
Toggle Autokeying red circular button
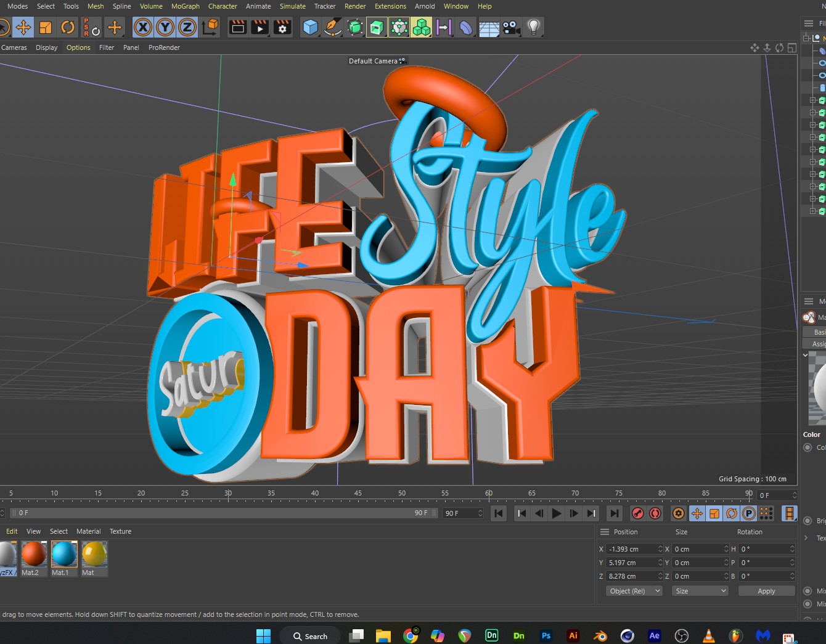(655, 513)
